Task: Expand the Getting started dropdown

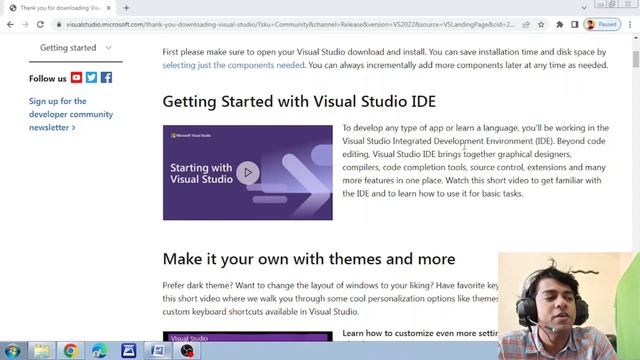Action: point(76,48)
